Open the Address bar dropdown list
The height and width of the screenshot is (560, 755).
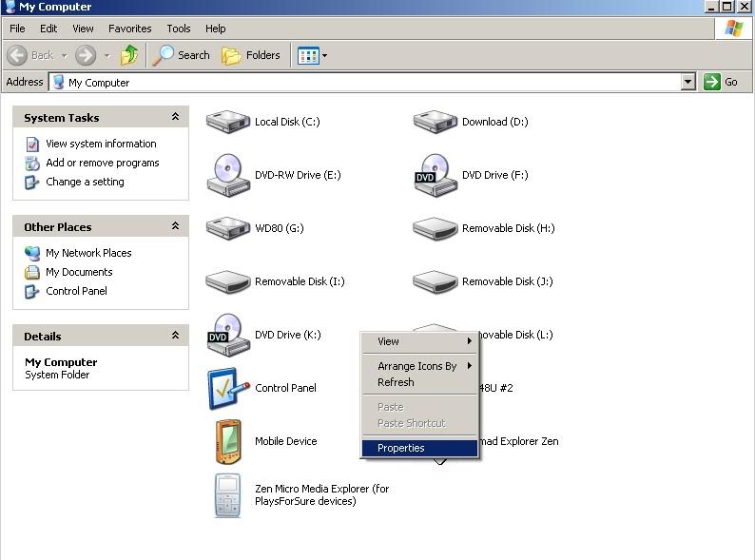(x=688, y=82)
